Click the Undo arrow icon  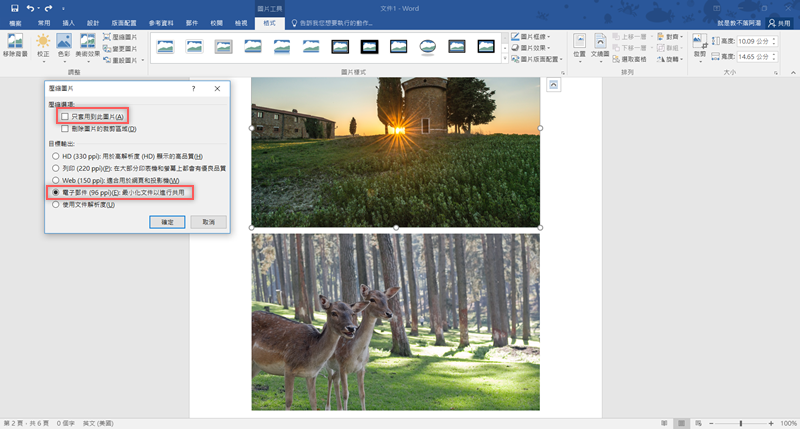click(31, 7)
